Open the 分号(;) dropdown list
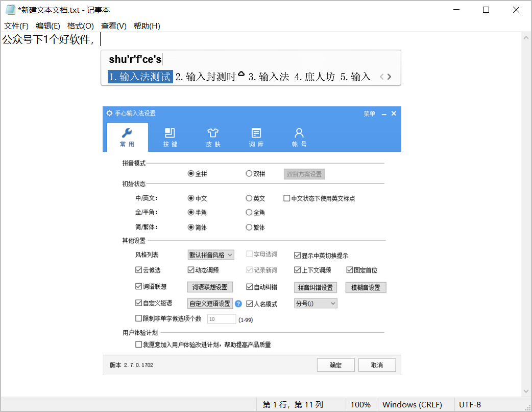The image size is (532, 412). pos(316,304)
